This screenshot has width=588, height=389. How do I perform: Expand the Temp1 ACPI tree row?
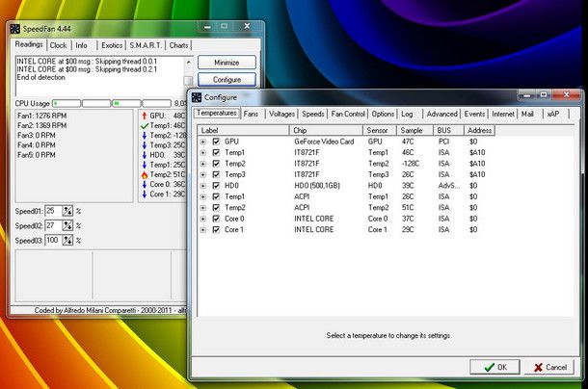click(x=203, y=196)
